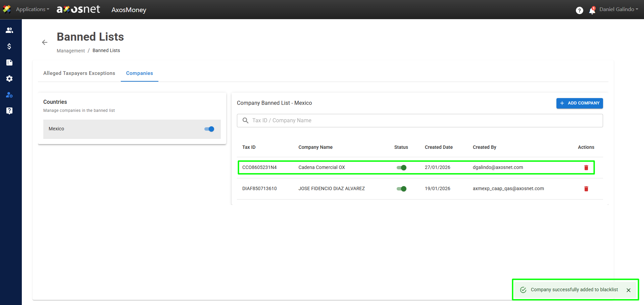Disable status for JOSE FIDENCIO DIAZ ALVAREZ

tap(401, 189)
